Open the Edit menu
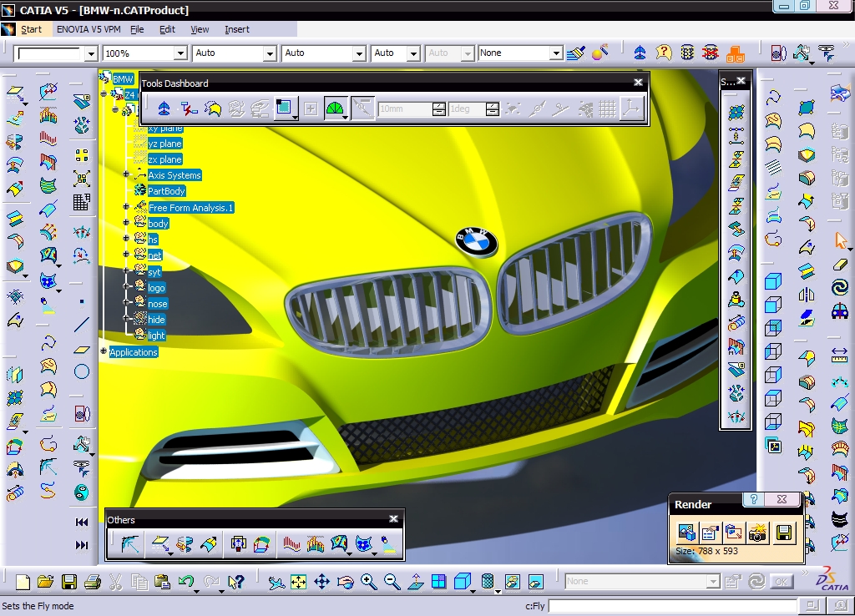This screenshot has height=616, width=855. tap(167, 29)
